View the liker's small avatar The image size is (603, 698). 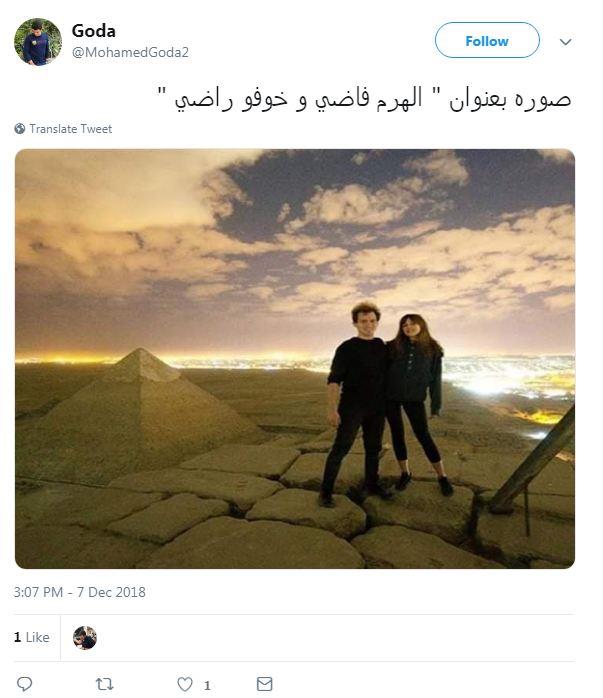pyautogui.click(x=85, y=637)
